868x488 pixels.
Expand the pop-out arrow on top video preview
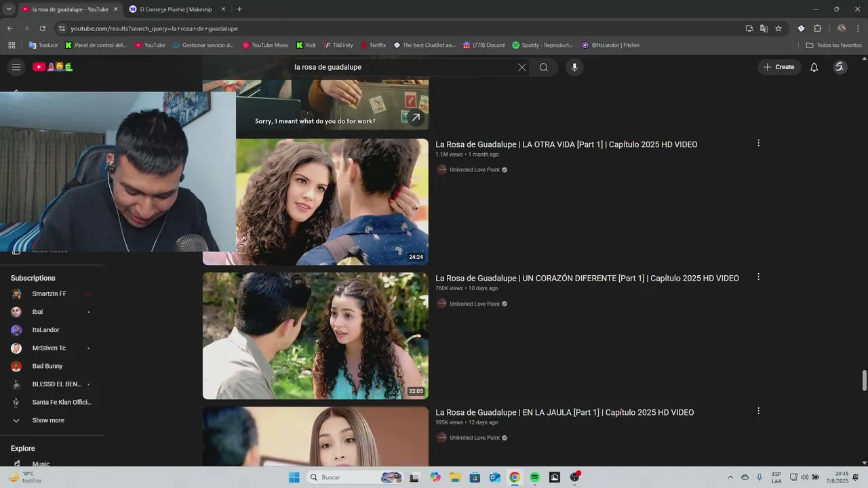click(416, 117)
